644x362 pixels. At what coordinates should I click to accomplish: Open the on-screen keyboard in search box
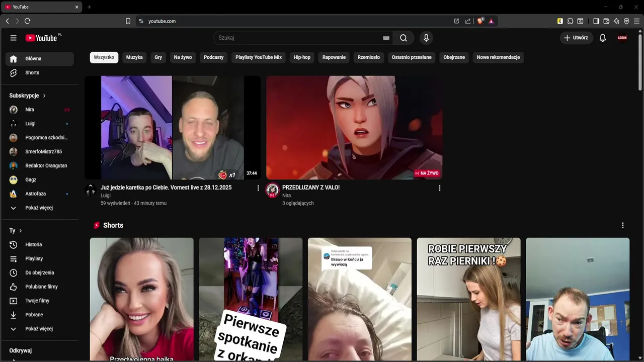tap(386, 38)
